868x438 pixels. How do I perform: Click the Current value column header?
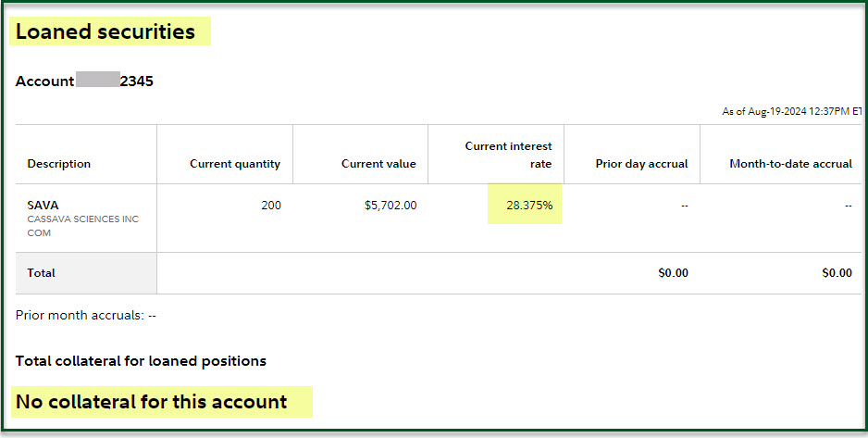point(378,164)
